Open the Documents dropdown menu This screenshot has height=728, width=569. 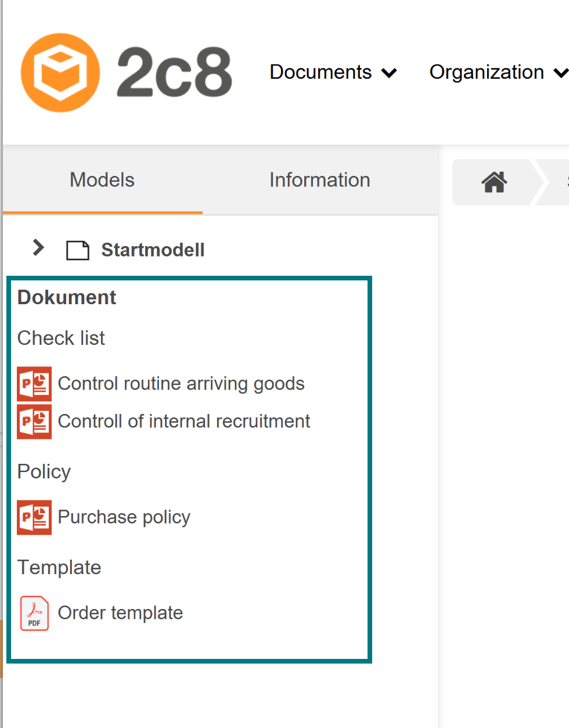[333, 72]
